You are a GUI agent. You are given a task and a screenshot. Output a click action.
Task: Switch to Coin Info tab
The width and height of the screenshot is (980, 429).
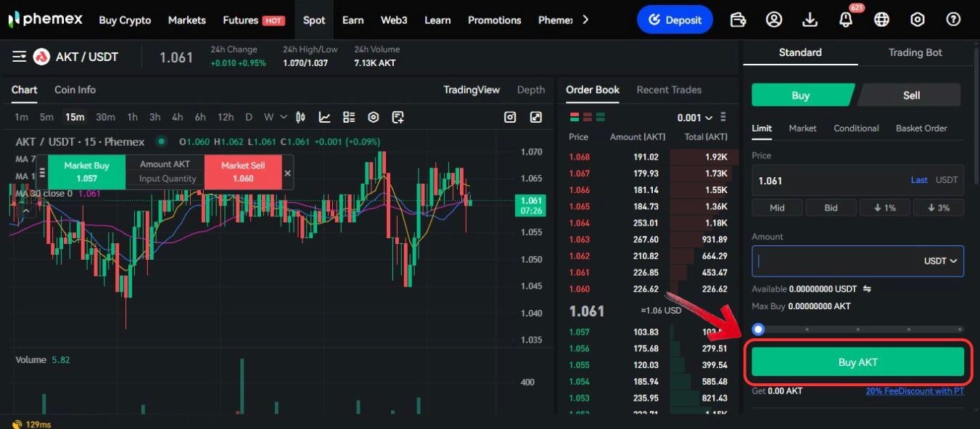point(75,89)
